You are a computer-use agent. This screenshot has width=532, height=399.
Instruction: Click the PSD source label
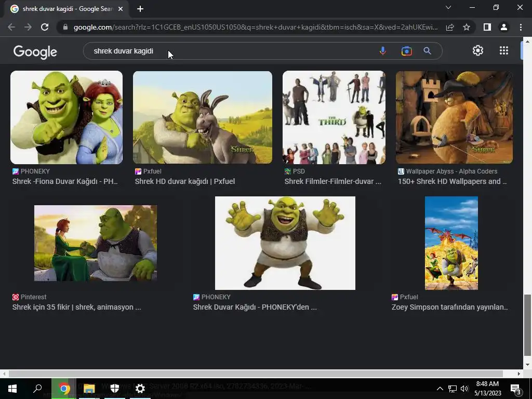299,171
